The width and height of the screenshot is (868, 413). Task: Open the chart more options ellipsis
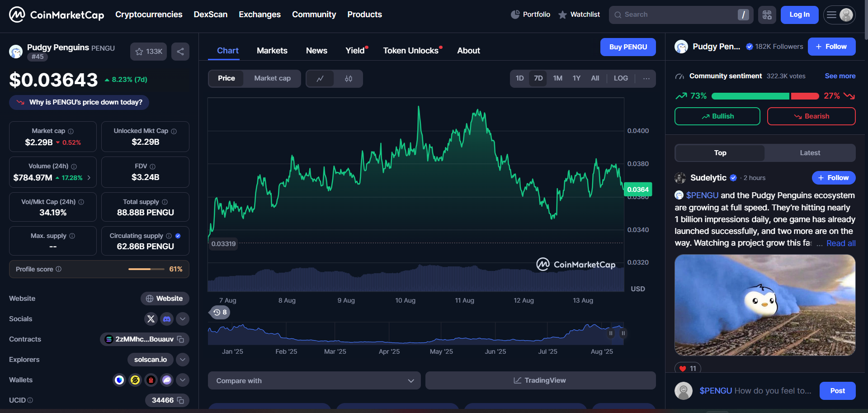coord(646,79)
